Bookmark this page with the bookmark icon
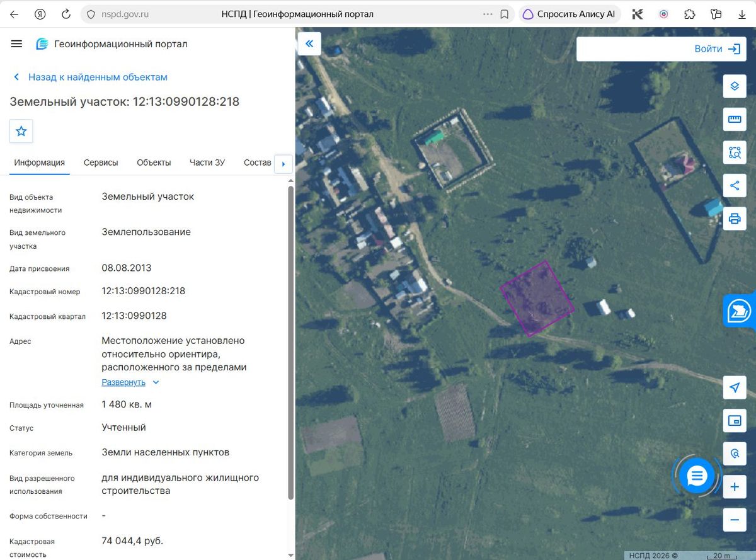This screenshot has height=560, width=756. pos(504,14)
